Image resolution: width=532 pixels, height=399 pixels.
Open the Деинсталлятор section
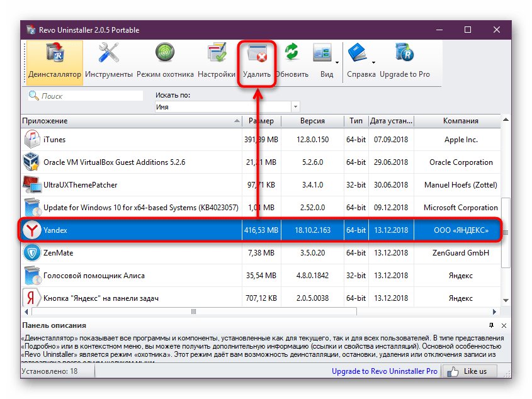coord(55,62)
